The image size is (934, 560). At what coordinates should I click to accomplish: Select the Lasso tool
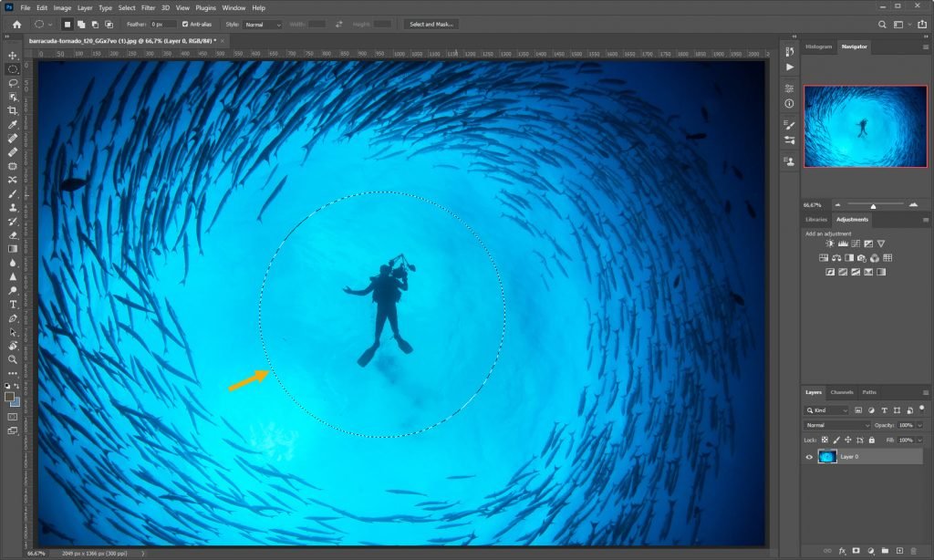click(13, 83)
